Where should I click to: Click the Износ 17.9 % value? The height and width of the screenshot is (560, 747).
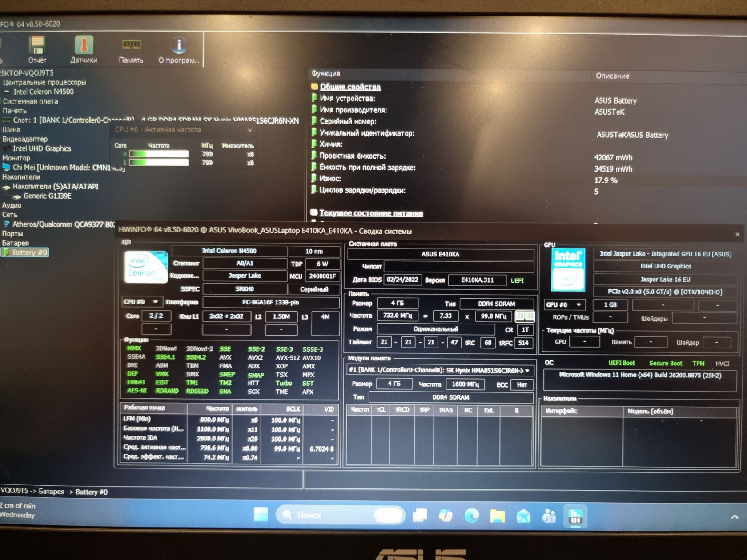[x=606, y=180]
